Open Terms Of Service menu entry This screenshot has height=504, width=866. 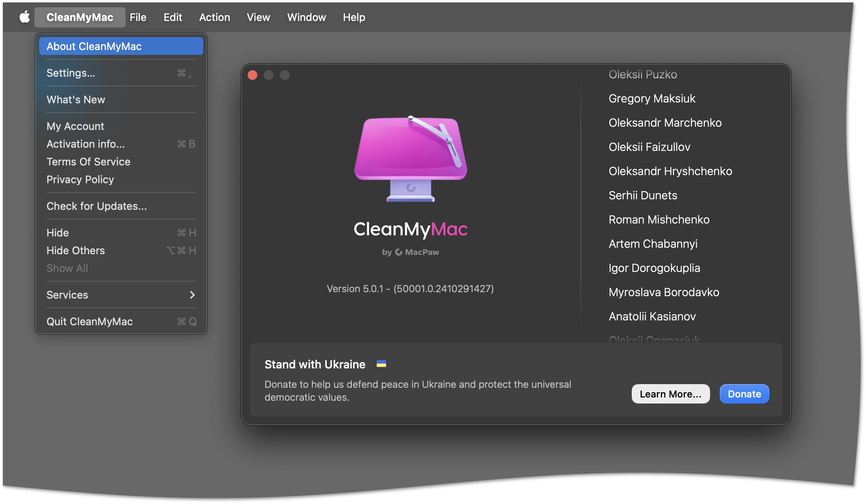pyautogui.click(x=121, y=162)
